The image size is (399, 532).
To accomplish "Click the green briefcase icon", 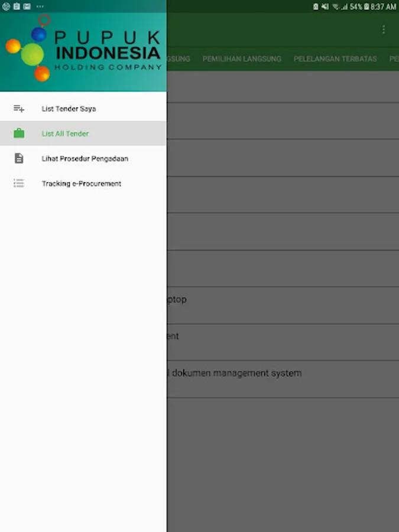I will [19, 134].
